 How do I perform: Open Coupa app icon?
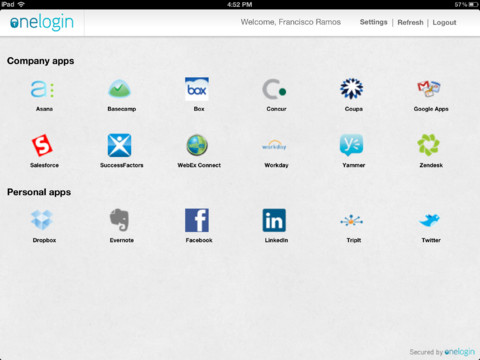(x=352, y=89)
